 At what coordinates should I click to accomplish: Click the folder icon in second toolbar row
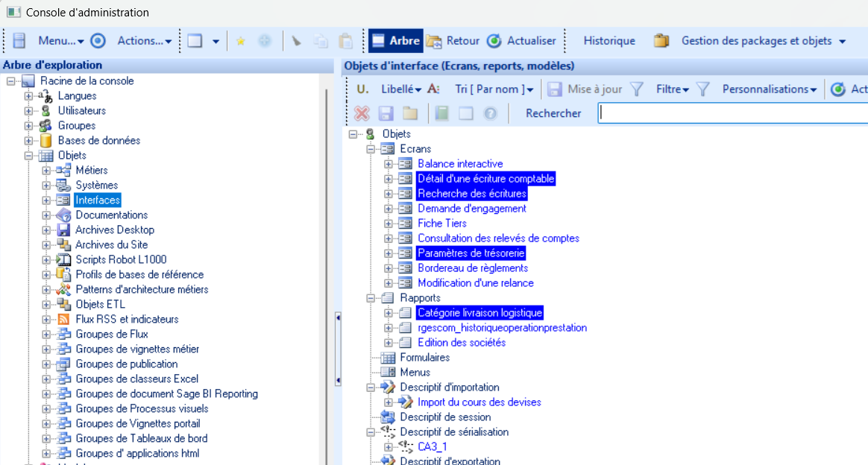click(410, 113)
